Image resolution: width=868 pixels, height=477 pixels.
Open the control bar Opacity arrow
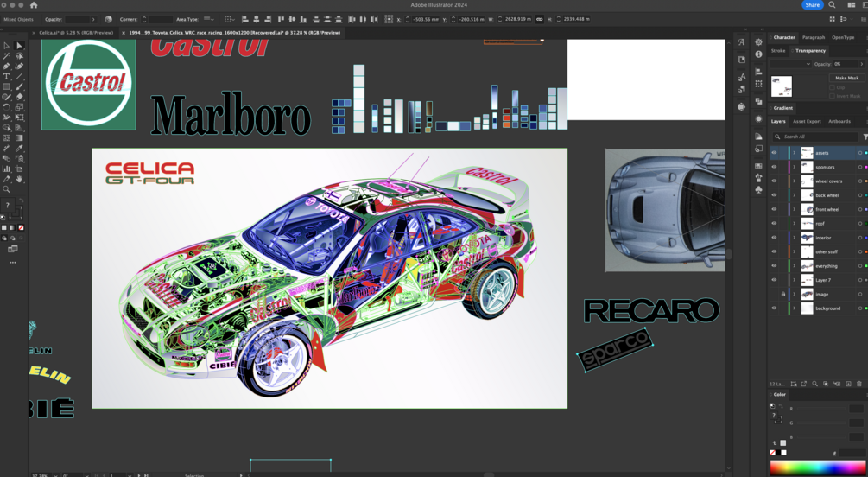click(x=93, y=19)
